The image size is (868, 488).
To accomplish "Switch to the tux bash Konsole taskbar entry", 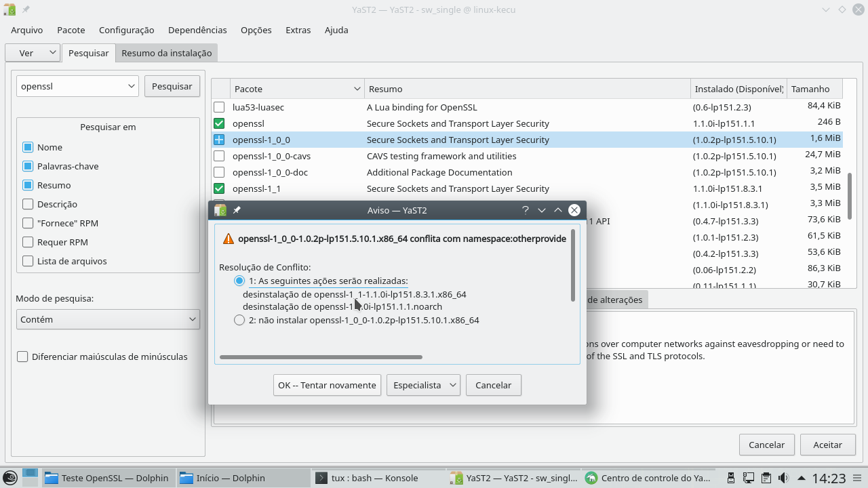I will coord(379,478).
